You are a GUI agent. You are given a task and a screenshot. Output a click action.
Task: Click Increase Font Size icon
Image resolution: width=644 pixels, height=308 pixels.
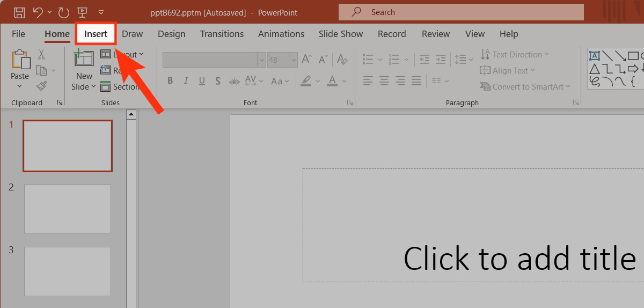(307, 59)
